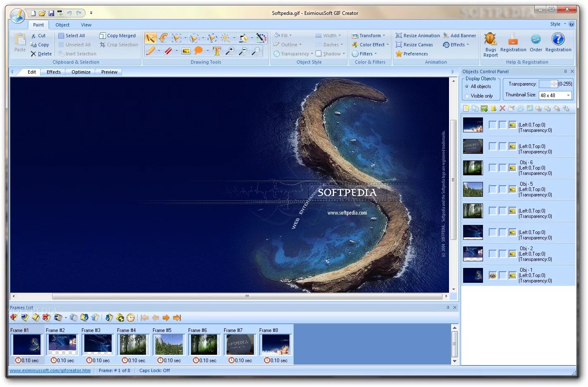Click Resize Animation button
Viewport: 588px width, 387px height.
[x=418, y=36]
